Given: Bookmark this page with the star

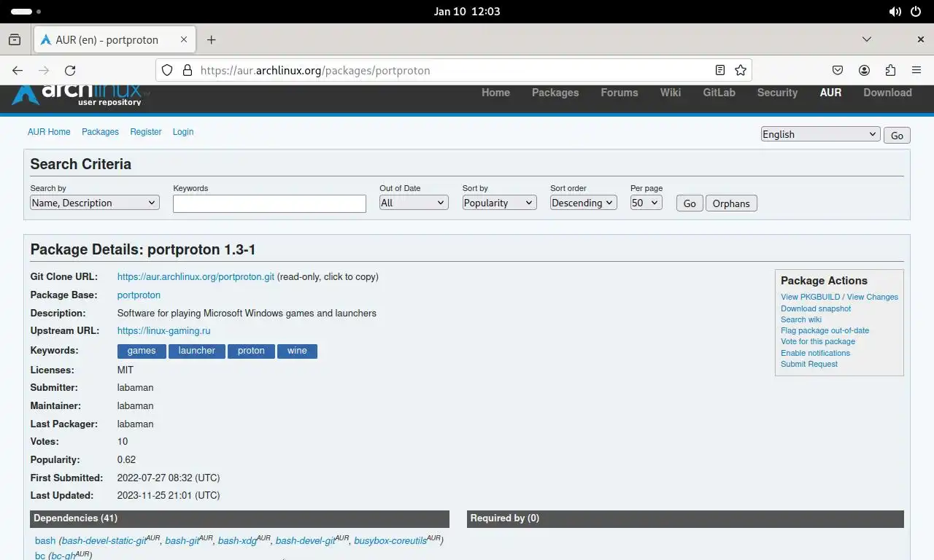Looking at the screenshot, I should (x=741, y=70).
